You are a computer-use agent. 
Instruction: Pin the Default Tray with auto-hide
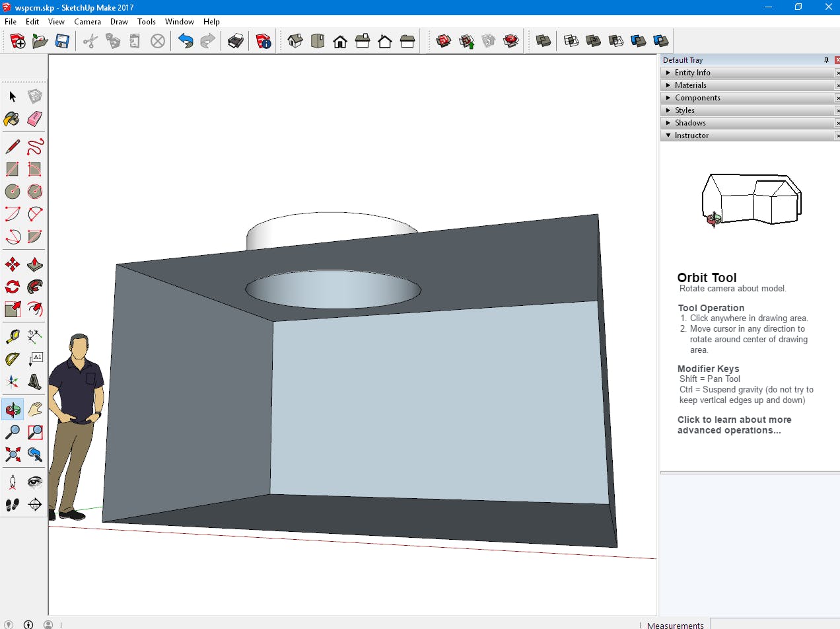[x=826, y=60]
